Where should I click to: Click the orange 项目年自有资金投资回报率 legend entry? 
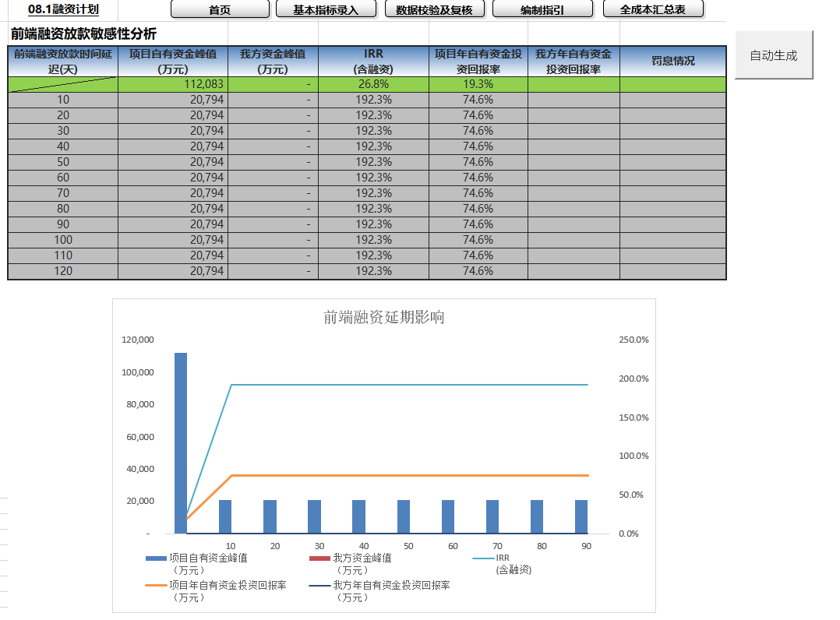[228, 585]
